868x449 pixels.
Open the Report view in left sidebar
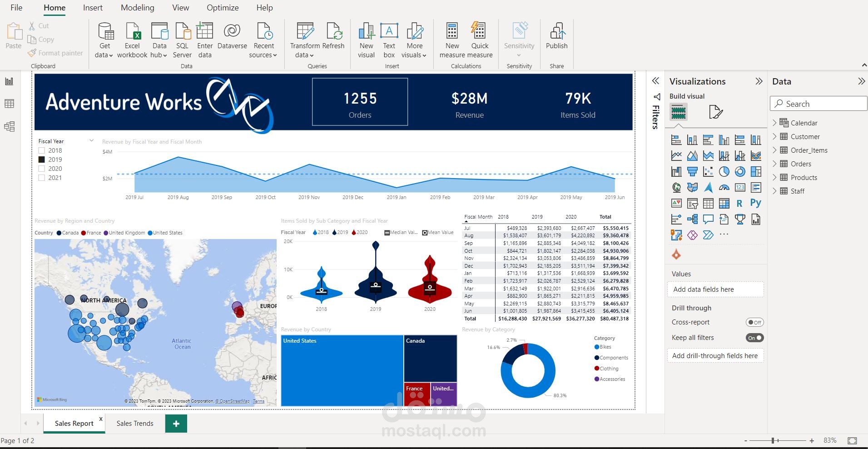pyautogui.click(x=9, y=81)
